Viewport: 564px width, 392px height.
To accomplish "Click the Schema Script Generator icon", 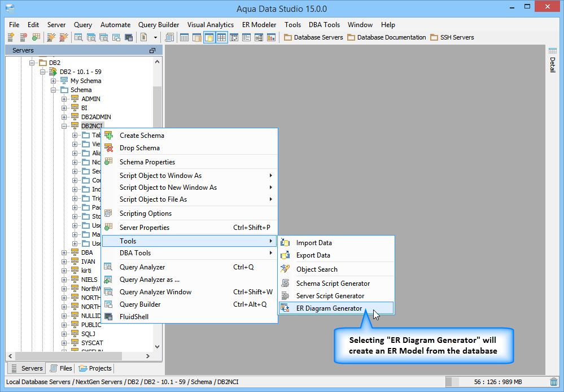I will coord(285,284).
